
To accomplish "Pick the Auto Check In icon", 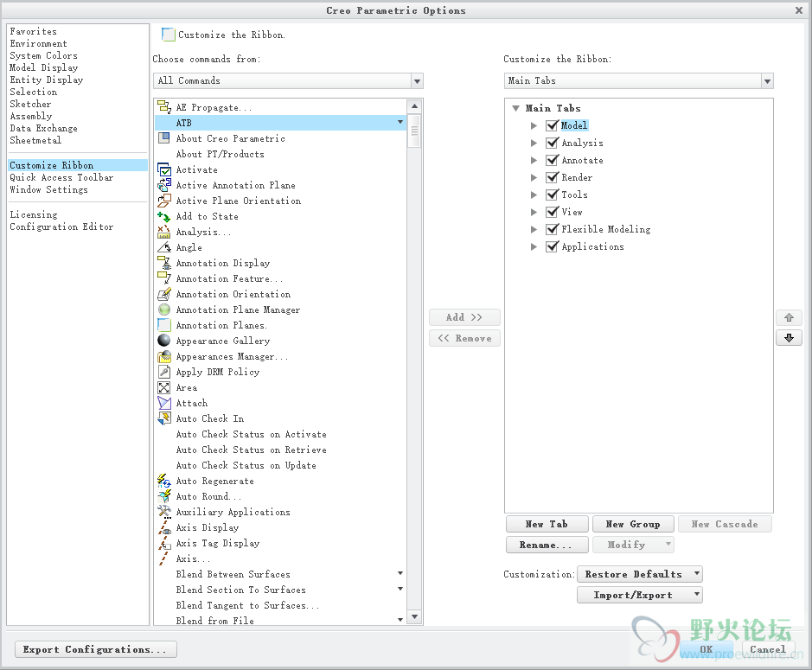I will pos(164,418).
